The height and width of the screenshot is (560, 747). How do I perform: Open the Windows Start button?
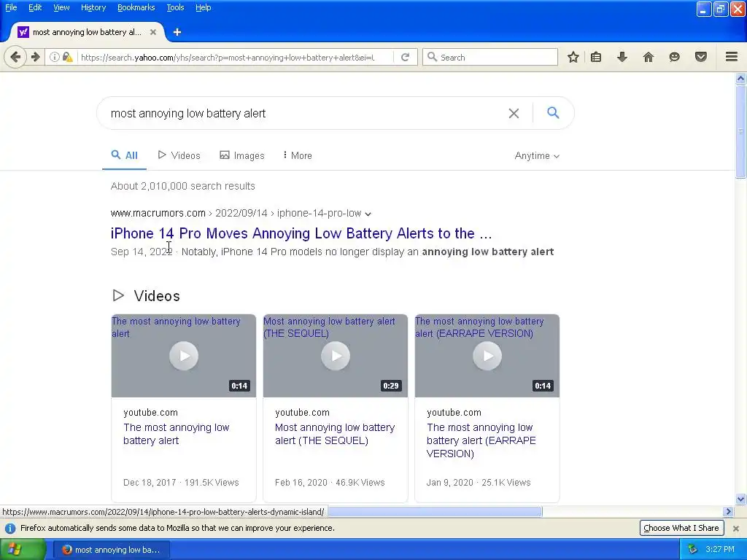tap(23, 550)
